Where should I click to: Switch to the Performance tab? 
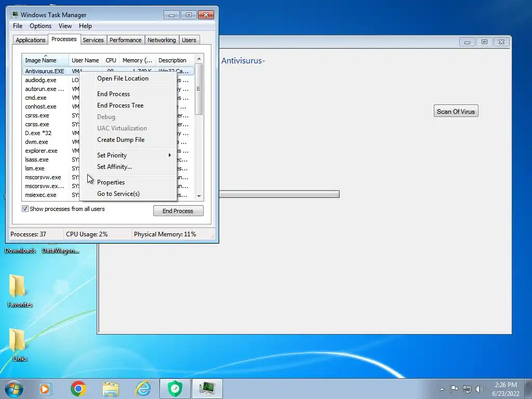[126, 40]
